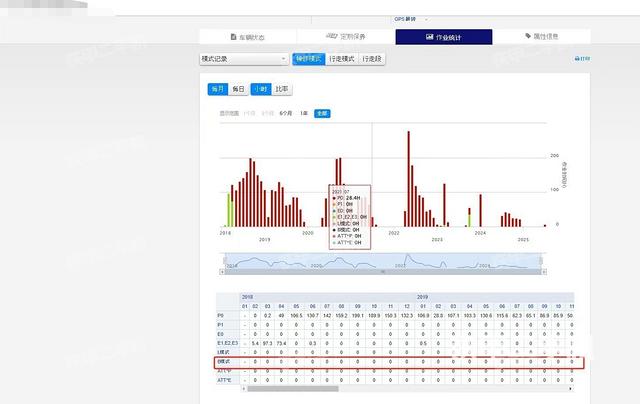Viewport: 640px width, 404px height.
Task: Switch chart to 每日 view
Action: tap(238, 89)
